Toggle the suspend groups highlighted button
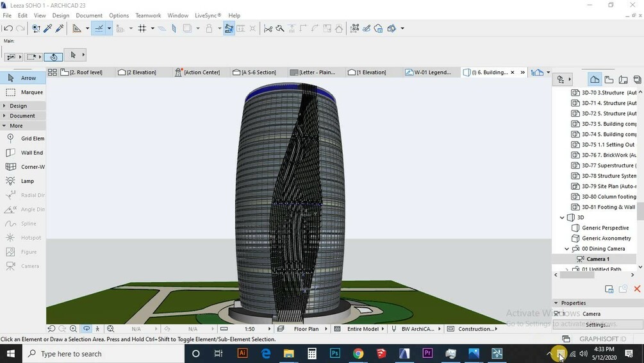This screenshot has width=644, height=363. pos(229,28)
